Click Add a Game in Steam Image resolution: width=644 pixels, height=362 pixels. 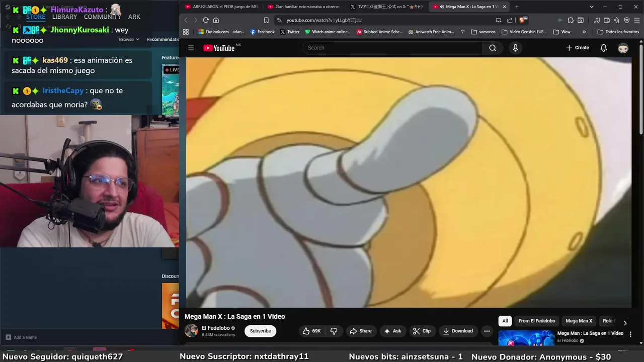[21, 337]
